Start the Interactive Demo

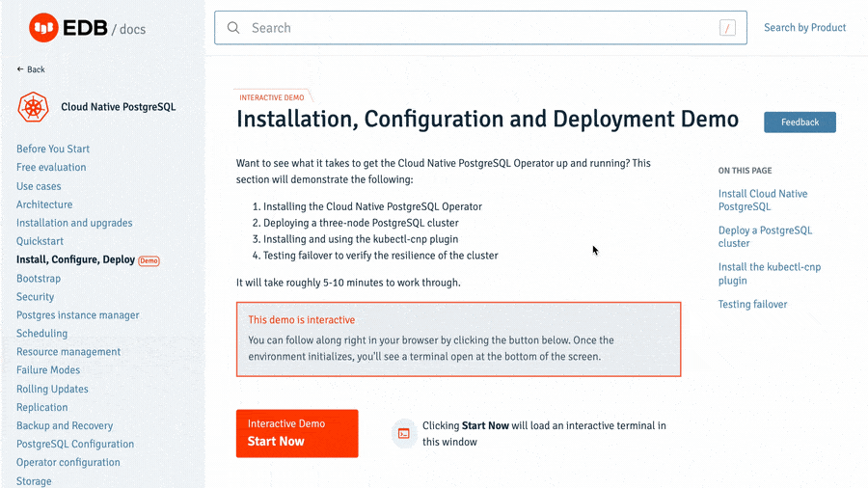[297, 433]
